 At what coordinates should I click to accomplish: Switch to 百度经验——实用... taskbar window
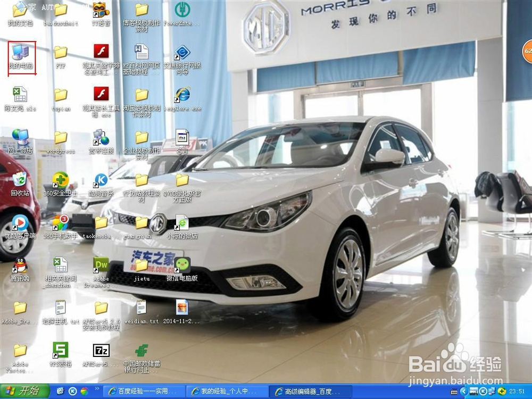pos(144,392)
